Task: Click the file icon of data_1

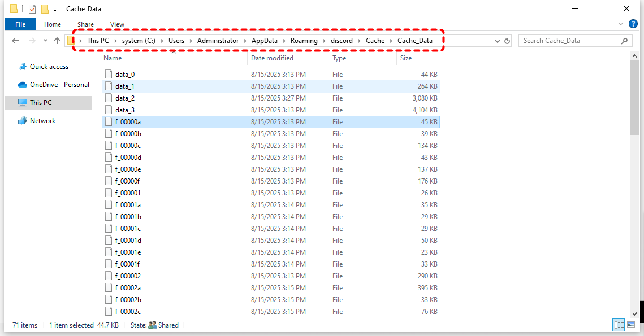Action: pos(109,86)
